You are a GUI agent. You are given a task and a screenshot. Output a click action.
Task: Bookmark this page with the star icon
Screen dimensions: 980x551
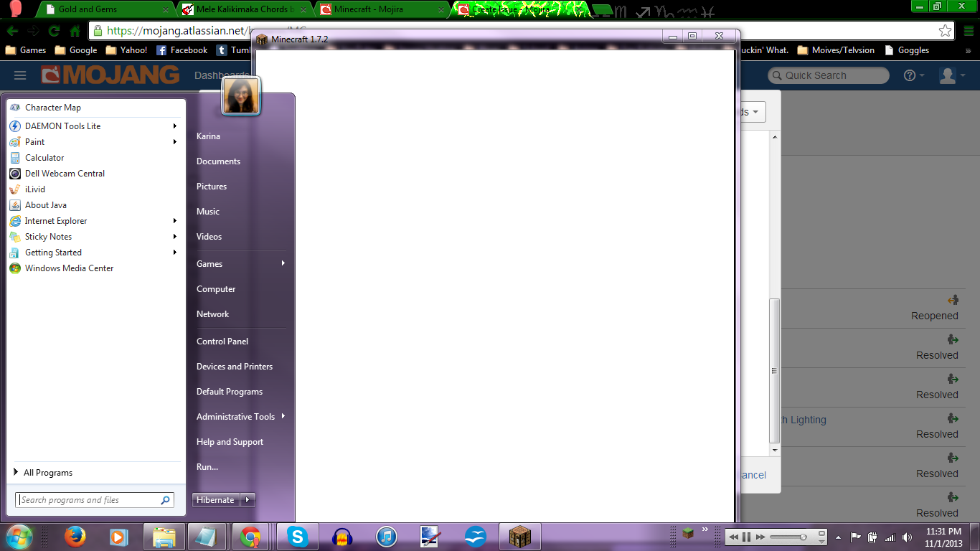pyautogui.click(x=946, y=31)
